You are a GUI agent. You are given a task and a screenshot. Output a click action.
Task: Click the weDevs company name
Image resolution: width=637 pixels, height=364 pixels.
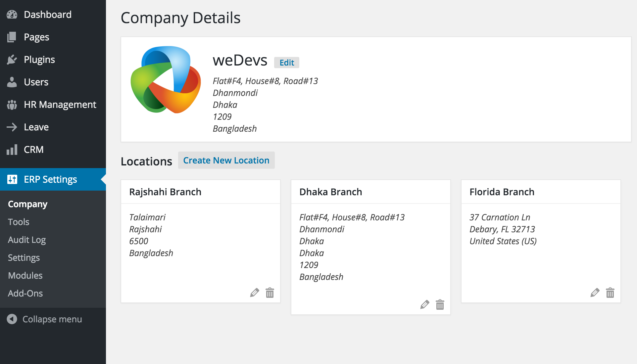pos(240,61)
